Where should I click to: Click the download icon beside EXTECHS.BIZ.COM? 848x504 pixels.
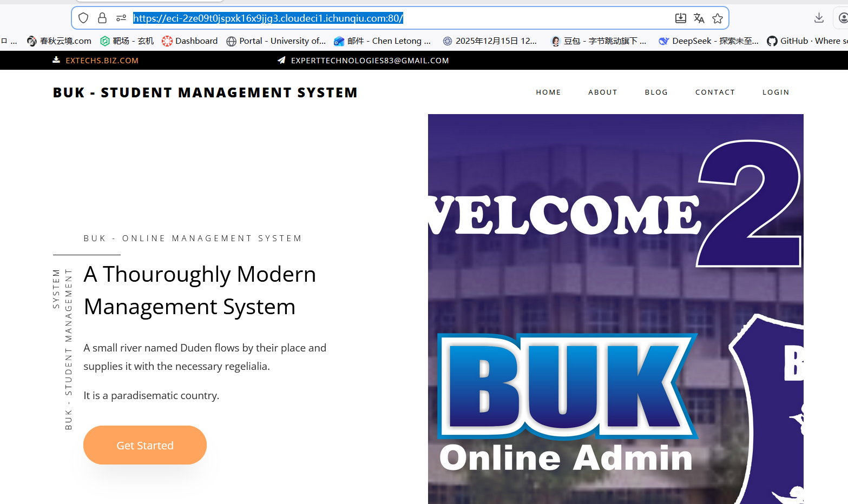[56, 60]
